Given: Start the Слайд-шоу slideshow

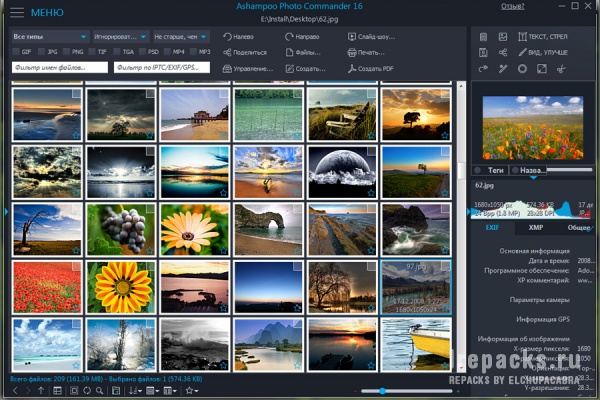Looking at the screenshot, I should 371,37.
